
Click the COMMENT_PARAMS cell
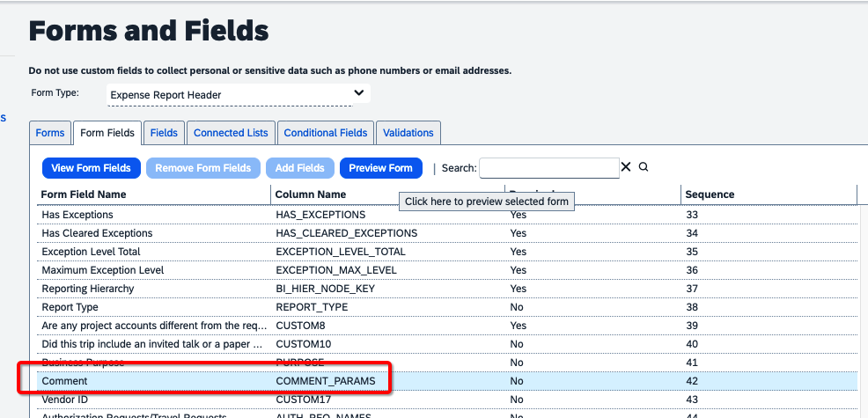[326, 381]
